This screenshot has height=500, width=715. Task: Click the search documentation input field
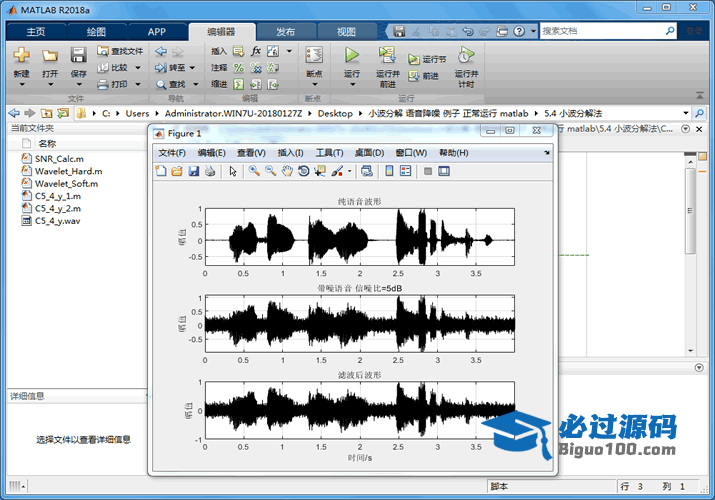click(x=602, y=31)
